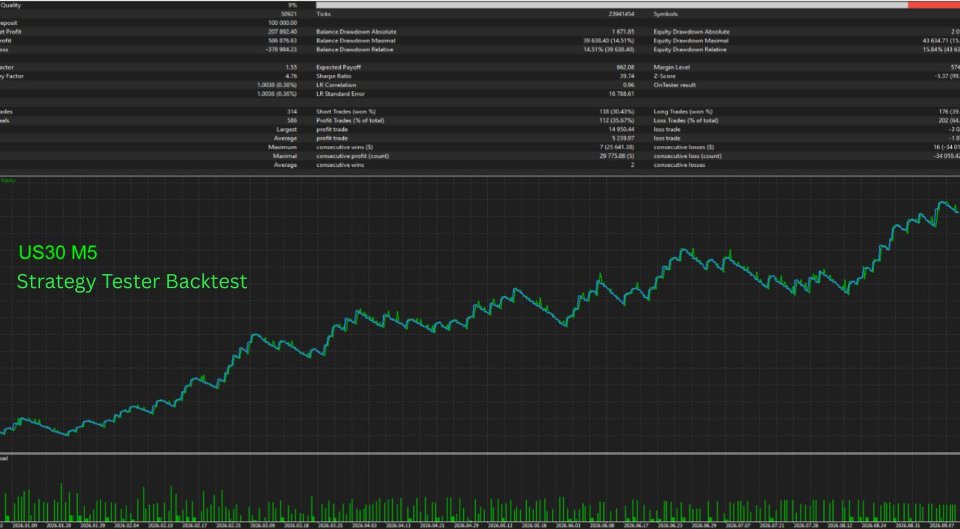
Task: Select Sharpe ratio value 39.74
Action: pyautogui.click(x=628, y=76)
